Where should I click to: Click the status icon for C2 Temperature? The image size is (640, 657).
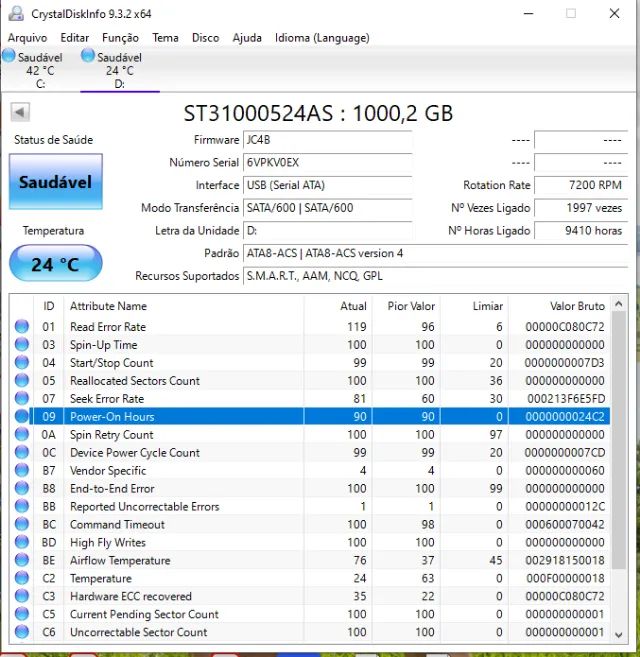pos(22,578)
